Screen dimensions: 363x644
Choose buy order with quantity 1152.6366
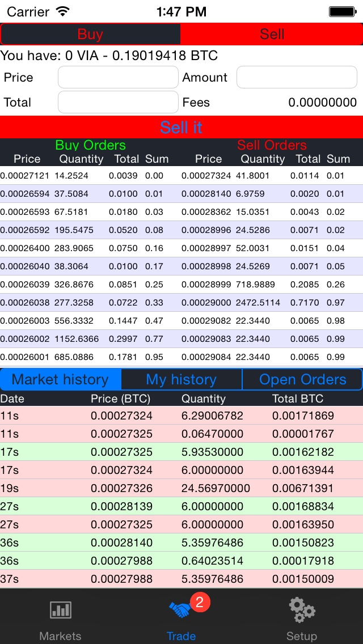point(90,339)
